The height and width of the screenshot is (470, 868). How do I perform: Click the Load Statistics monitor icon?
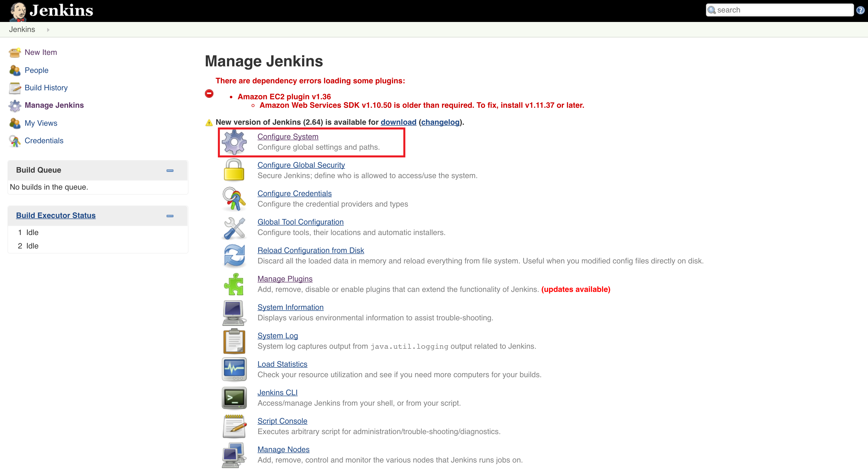[234, 369]
